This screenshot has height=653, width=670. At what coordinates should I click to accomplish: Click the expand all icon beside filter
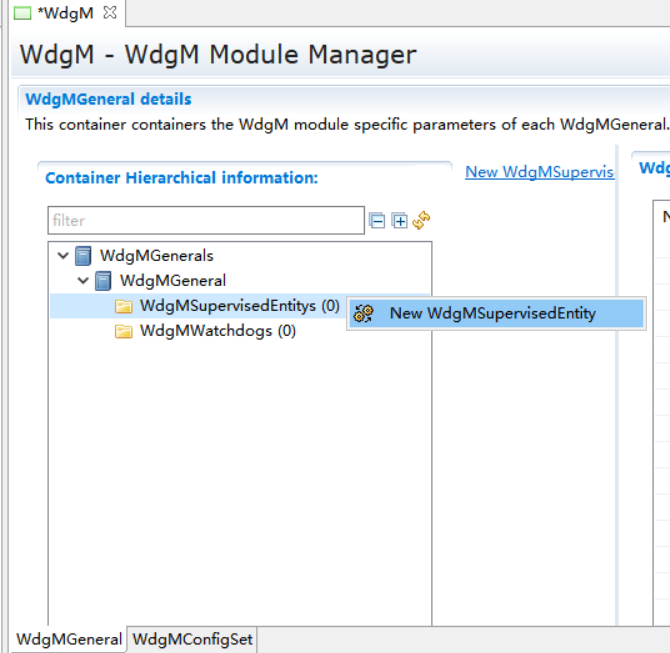click(399, 221)
